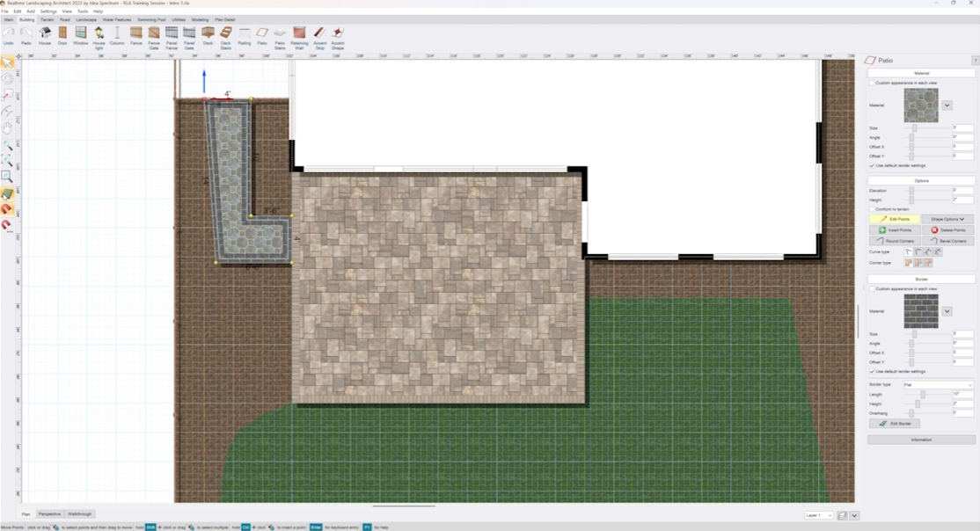Add a House light

(x=99, y=38)
